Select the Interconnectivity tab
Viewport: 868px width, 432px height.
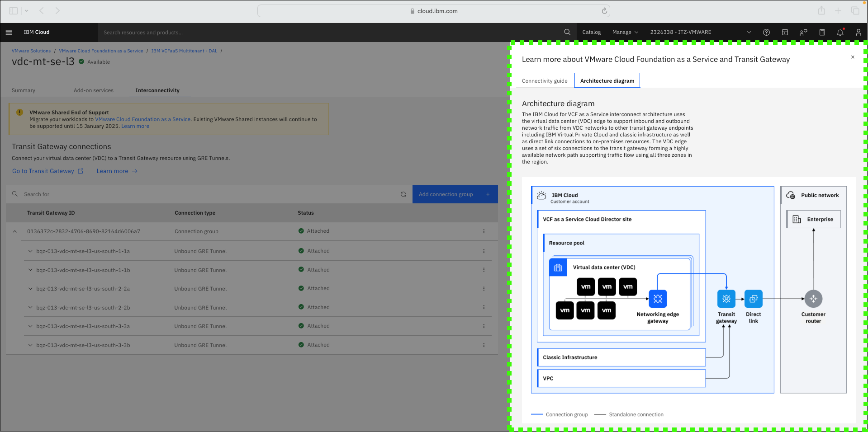pos(157,90)
